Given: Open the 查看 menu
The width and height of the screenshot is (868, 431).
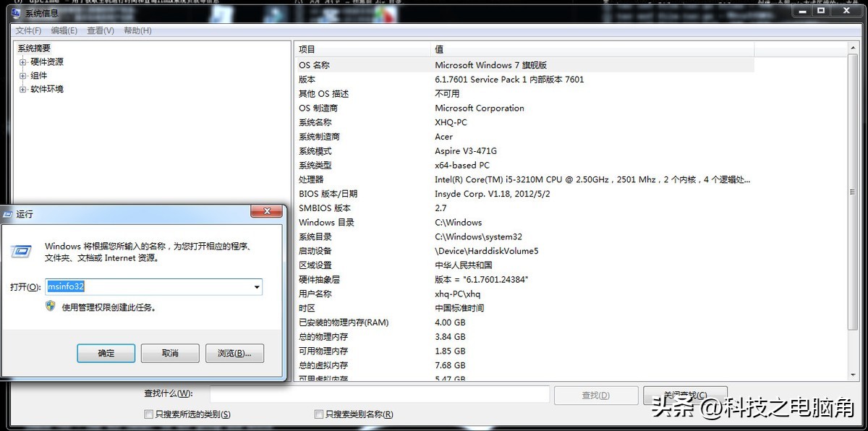Looking at the screenshot, I should coord(100,30).
